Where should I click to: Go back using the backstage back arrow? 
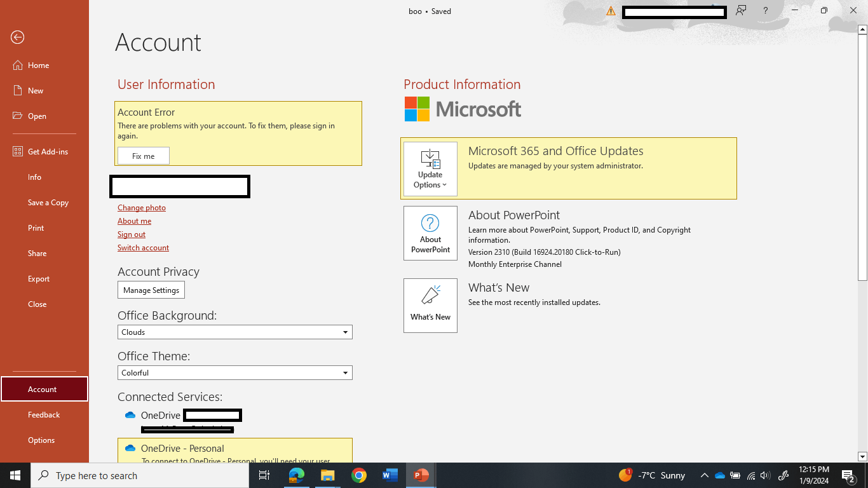pos(18,37)
